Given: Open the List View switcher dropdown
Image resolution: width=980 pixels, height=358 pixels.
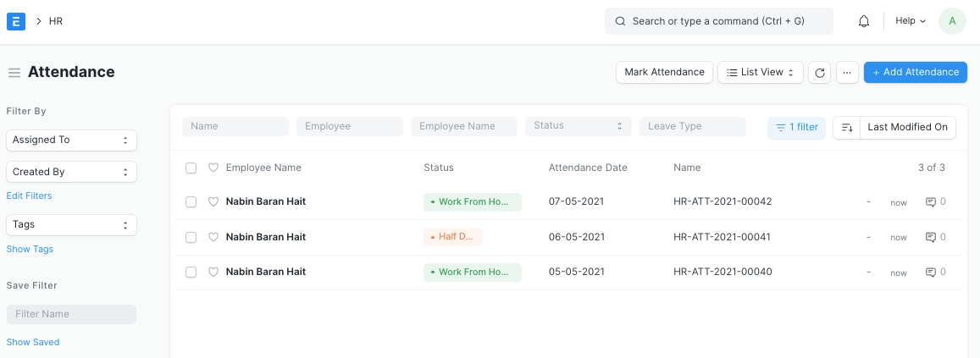Looking at the screenshot, I should pos(760,73).
